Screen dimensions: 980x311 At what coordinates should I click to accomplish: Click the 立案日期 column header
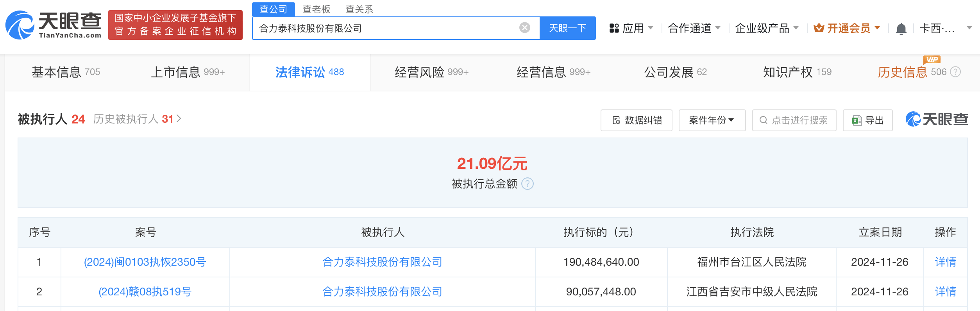[880, 232]
